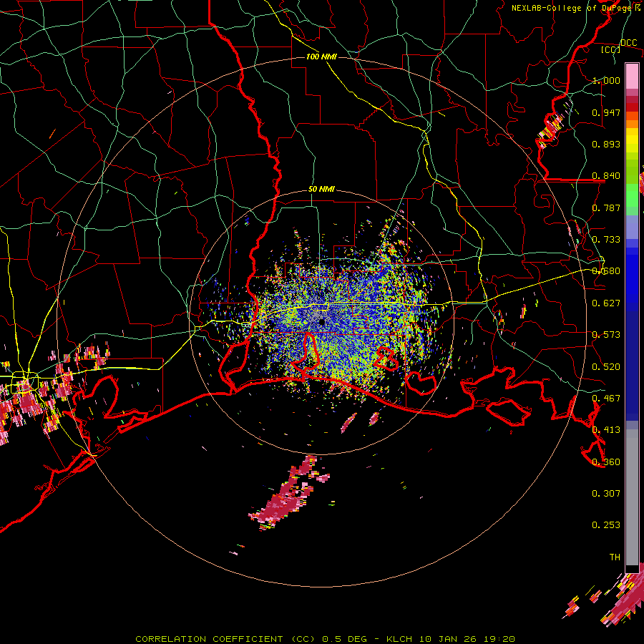Image resolution: width=644 pixels, height=644 pixels.
Task: Click the 0.520 legend value
Action: tap(606, 367)
